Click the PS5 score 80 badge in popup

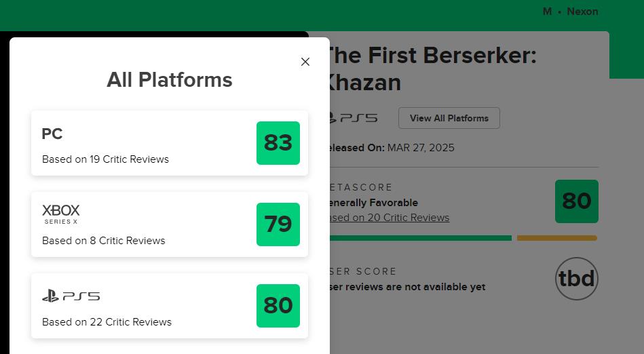tap(278, 306)
